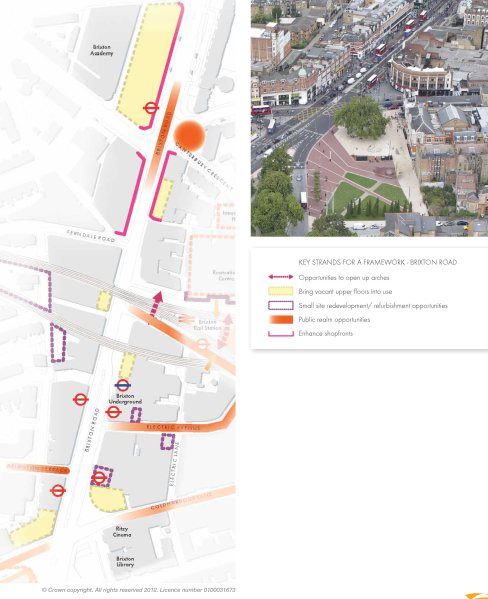Select the large orange circle at Canterbury Crescent

click(x=190, y=136)
